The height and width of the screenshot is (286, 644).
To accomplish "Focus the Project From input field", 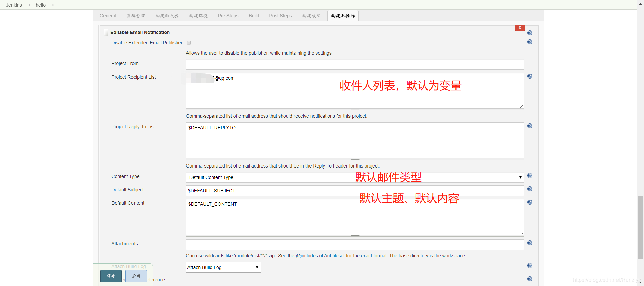I will (355, 64).
